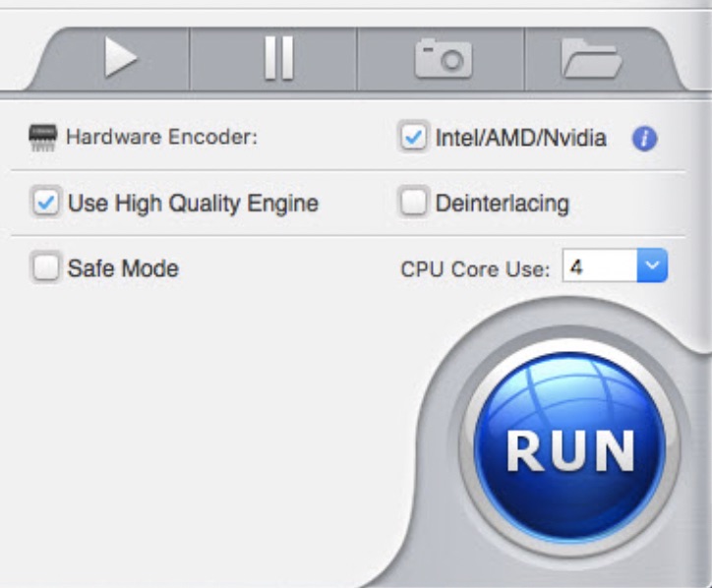Click the Play preview button

point(120,58)
